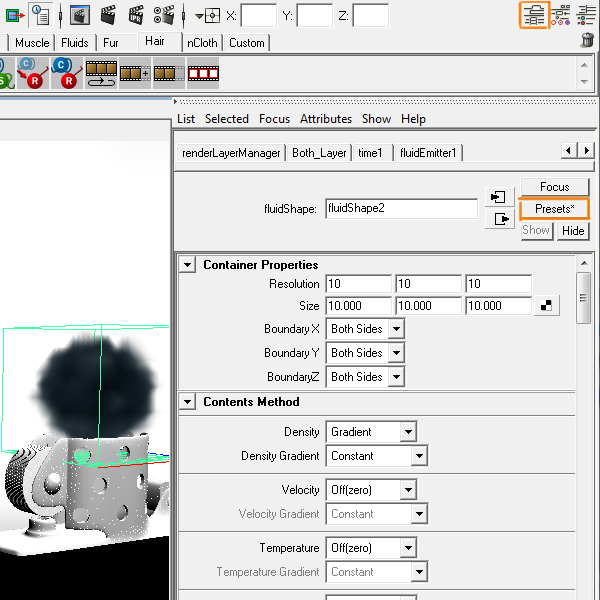Select the fluidEmitter1 node tab
Image resolution: width=600 pixels, height=600 pixels.
tap(428, 153)
